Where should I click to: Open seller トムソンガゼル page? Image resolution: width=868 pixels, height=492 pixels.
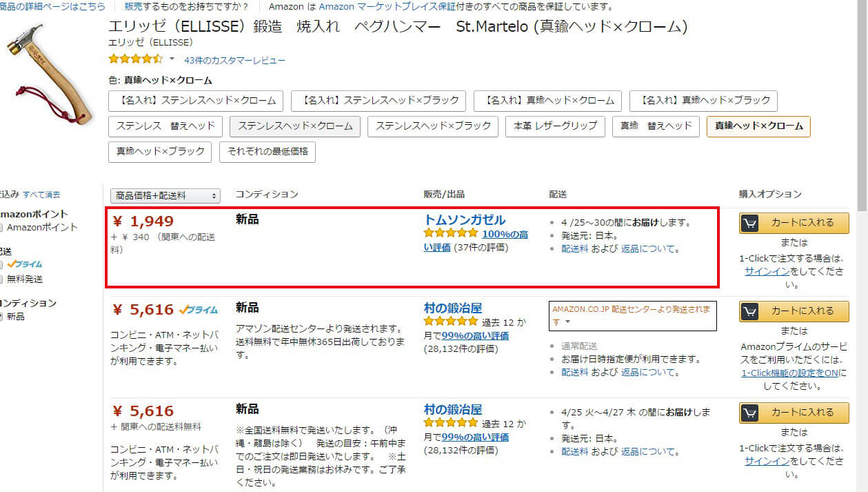pos(464,220)
